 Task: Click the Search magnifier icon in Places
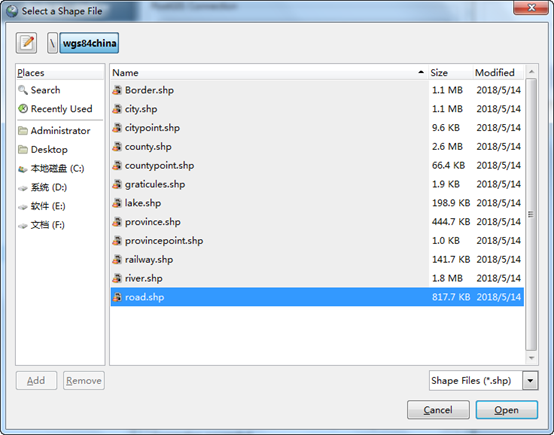23,90
